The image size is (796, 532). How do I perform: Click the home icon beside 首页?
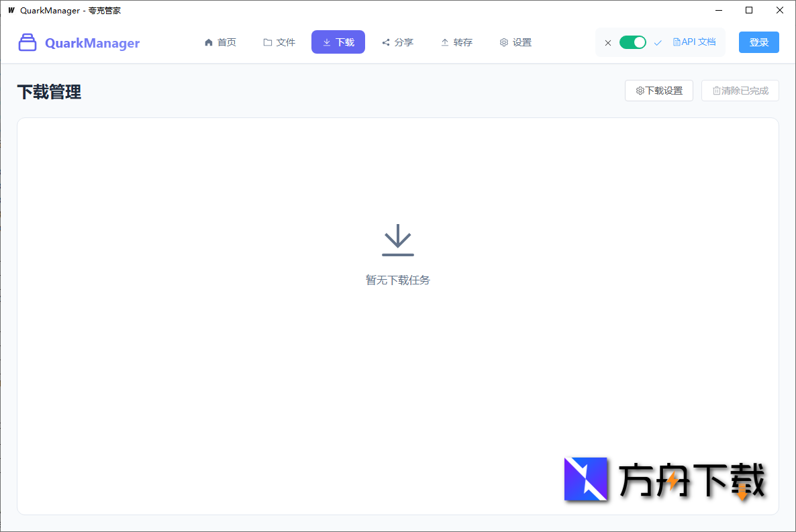pos(209,42)
